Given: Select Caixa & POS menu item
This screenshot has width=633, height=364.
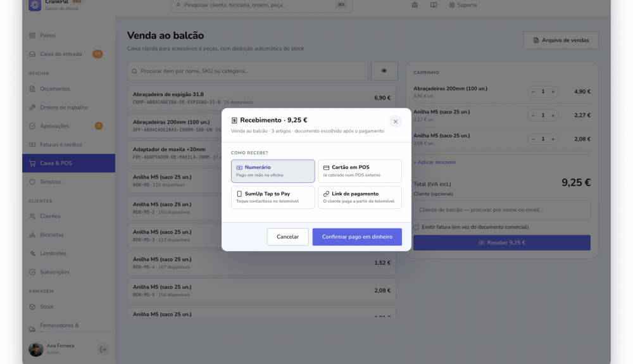Looking at the screenshot, I should [68, 163].
